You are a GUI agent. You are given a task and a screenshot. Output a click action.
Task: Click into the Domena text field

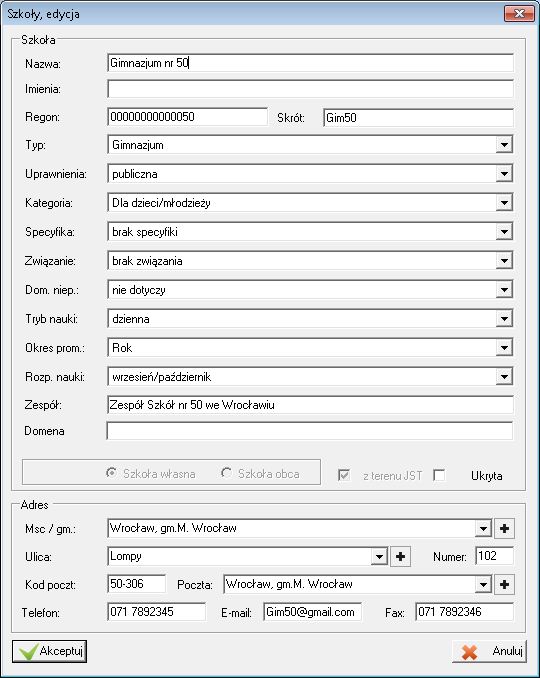tap(310, 431)
